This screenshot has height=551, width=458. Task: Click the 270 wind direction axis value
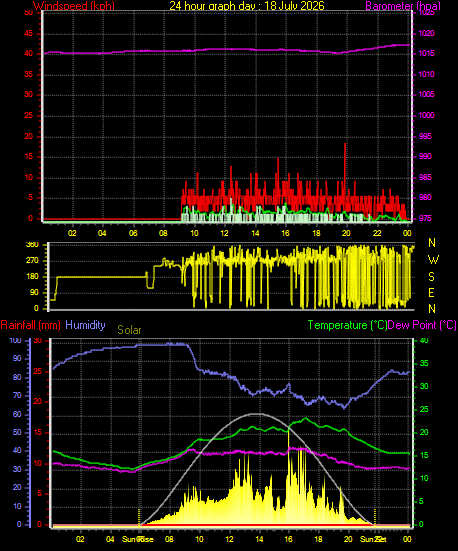click(x=32, y=261)
